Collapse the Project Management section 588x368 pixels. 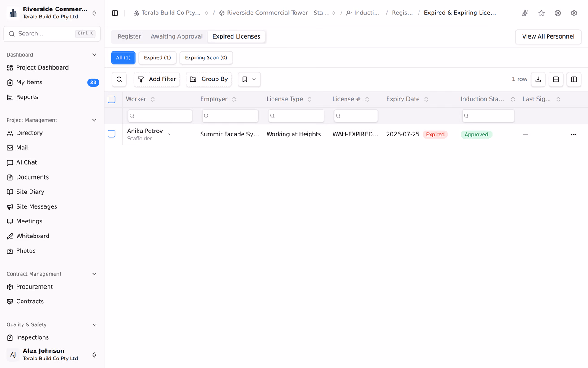pyautogui.click(x=94, y=120)
